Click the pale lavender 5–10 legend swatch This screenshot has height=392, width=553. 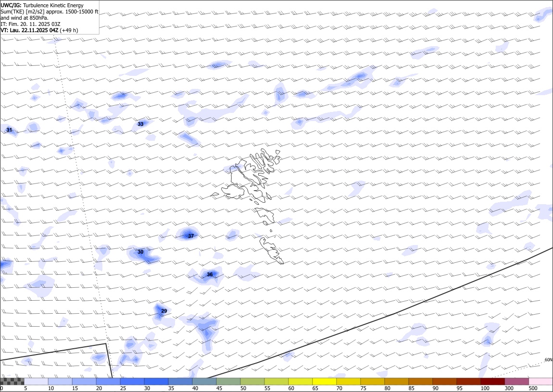(x=37, y=381)
